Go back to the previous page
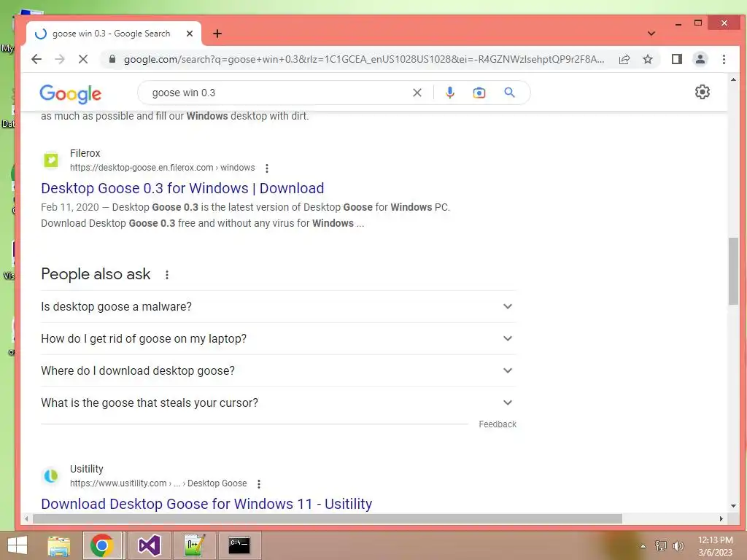The height and width of the screenshot is (560, 747). [36, 59]
